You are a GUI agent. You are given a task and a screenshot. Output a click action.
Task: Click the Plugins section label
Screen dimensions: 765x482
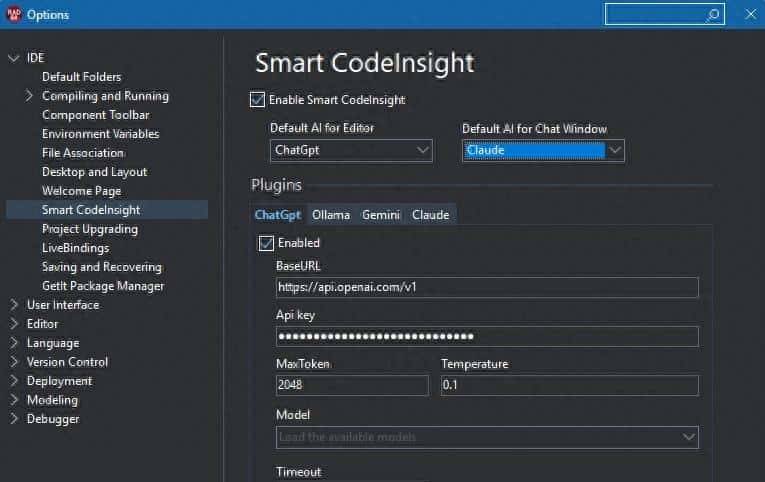click(x=276, y=185)
